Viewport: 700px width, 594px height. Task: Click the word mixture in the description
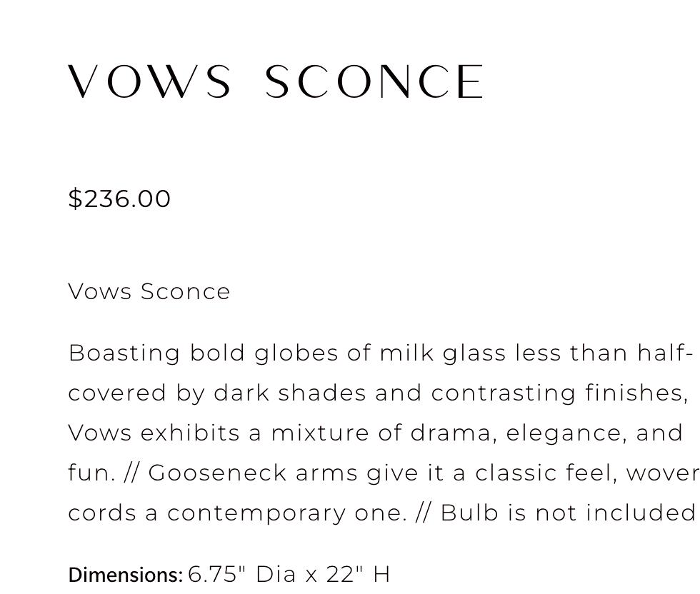click(308, 433)
